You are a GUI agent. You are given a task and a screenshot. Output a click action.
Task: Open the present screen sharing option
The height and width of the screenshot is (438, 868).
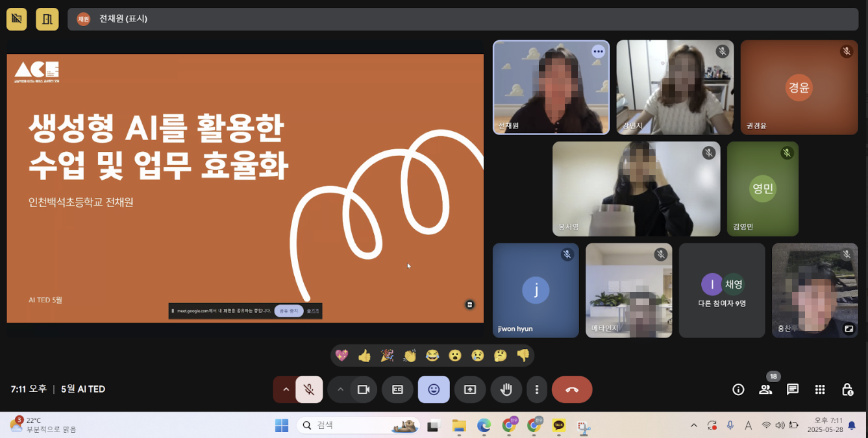click(x=470, y=390)
